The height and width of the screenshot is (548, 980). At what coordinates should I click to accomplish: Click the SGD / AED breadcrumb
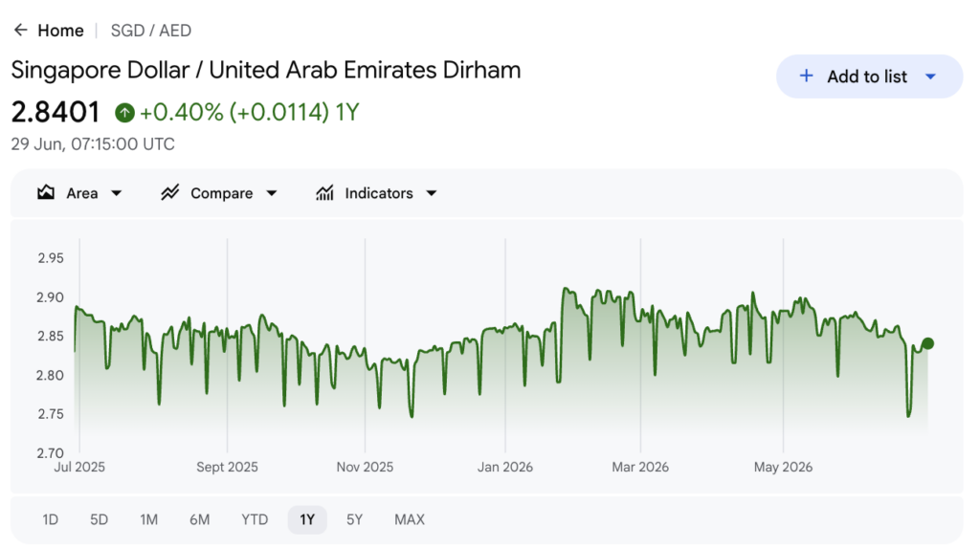point(150,31)
